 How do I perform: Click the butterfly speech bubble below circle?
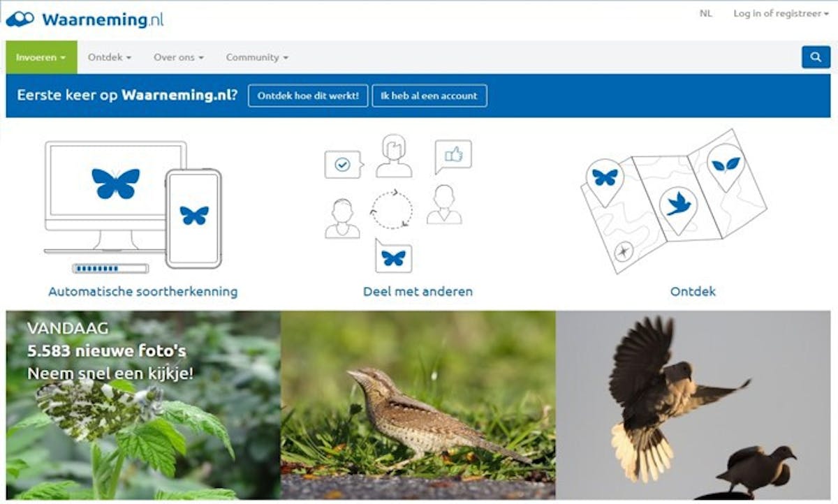click(x=393, y=256)
